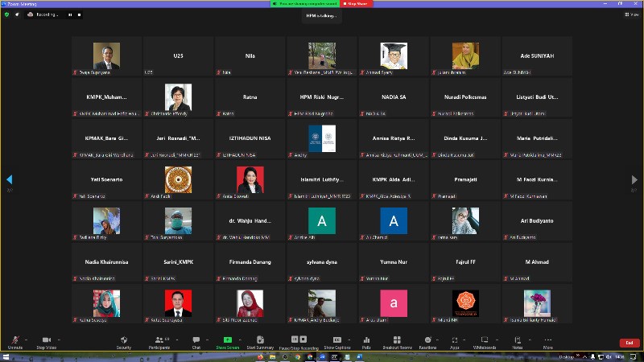Unmute the microphone in Zoom toolbar
This screenshot has width=644, height=362.
coord(15,340)
